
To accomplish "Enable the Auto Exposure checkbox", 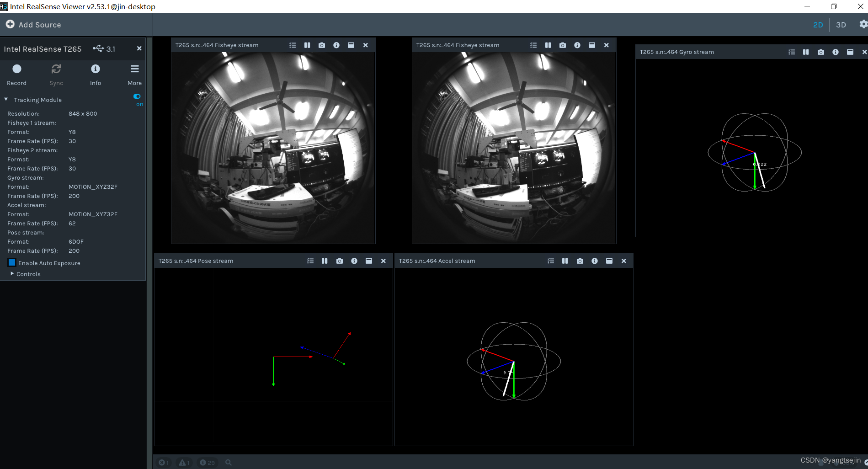I will 12,262.
